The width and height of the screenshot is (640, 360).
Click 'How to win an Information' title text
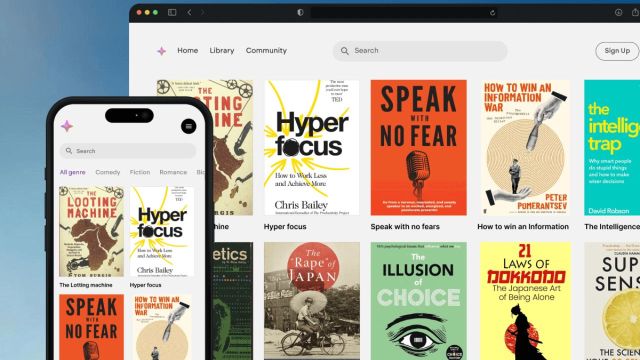(x=523, y=227)
